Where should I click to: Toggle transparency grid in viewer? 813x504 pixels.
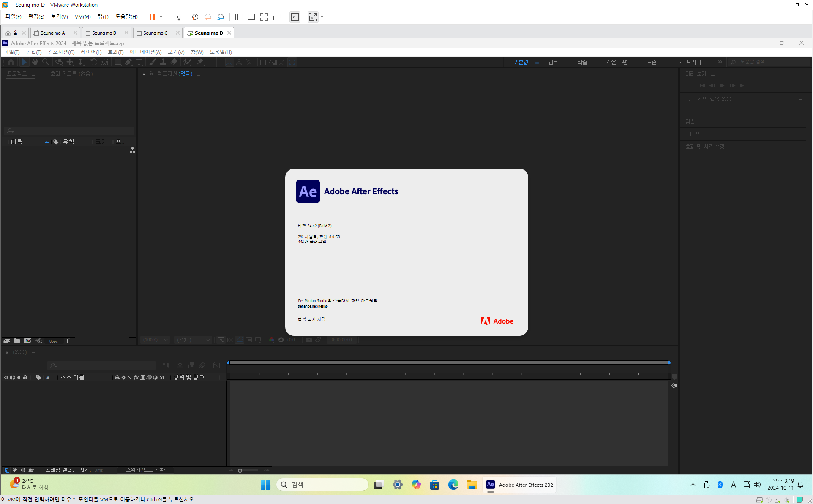(x=230, y=340)
